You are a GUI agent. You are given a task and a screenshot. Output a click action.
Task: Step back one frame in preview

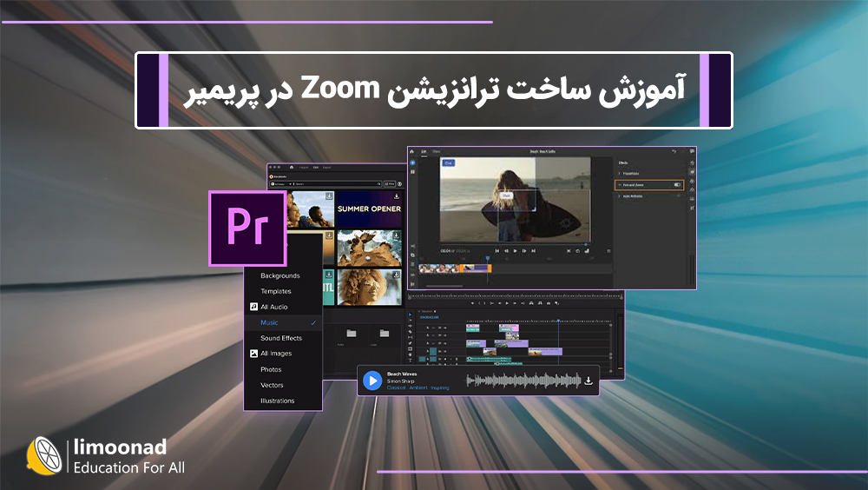[507, 251]
